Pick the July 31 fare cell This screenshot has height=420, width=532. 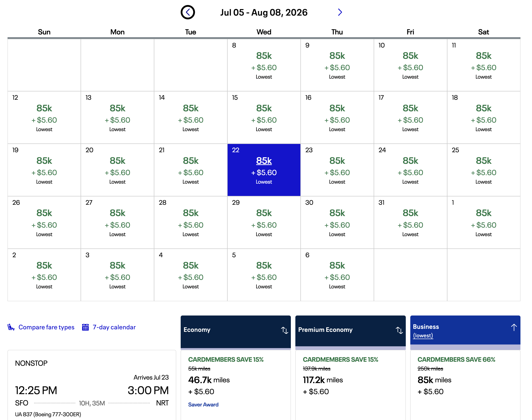click(410, 222)
